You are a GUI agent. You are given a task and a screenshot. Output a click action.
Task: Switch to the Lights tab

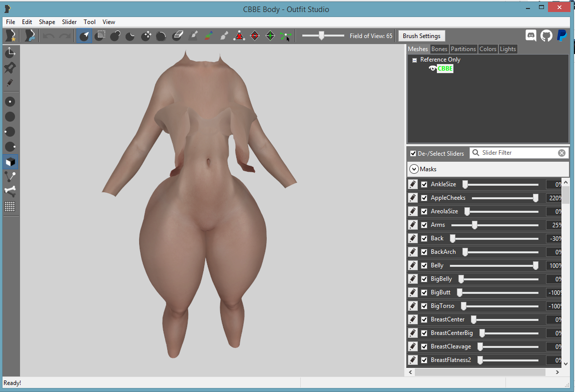pyautogui.click(x=508, y=49)
